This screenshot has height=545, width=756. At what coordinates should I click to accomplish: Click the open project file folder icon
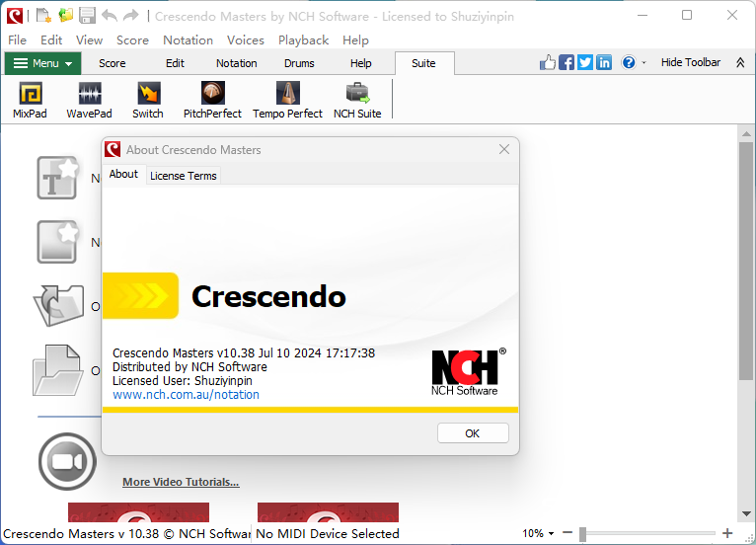click(58, 370)
